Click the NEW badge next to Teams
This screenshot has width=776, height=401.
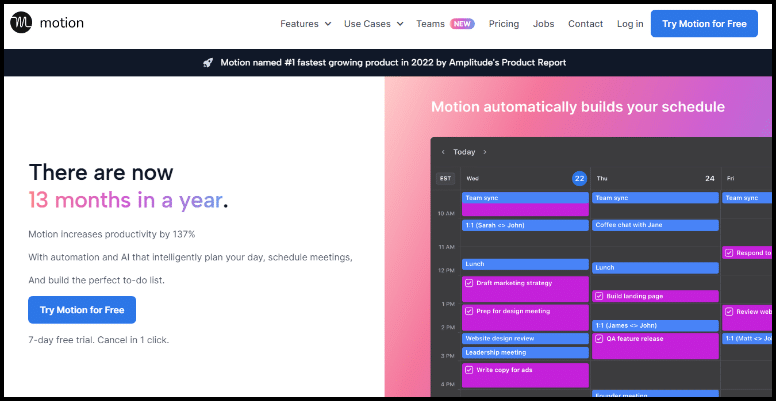462,24
